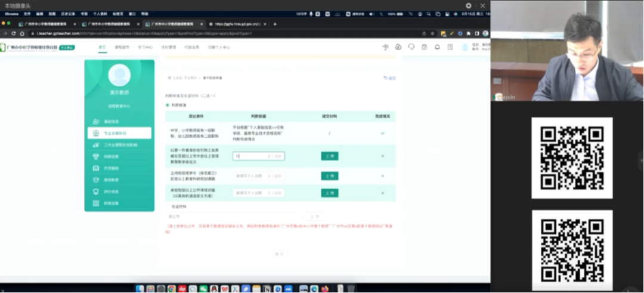Image resolution: width=644 pixels, height=293 pixels.
Task: Open the Chrome extensions puzzle icon
Action: point(470,33)
